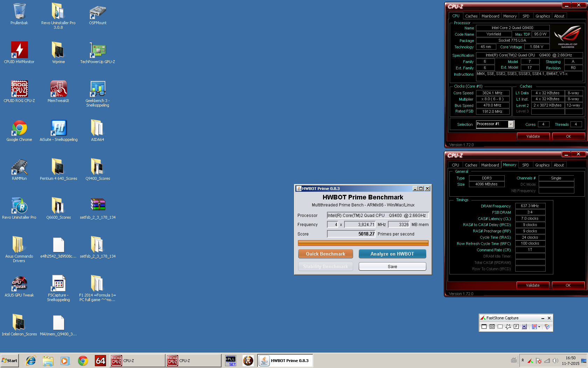
Task: Switch to Mainboard tab in top CPU-Z window
Action: (490, 16)
